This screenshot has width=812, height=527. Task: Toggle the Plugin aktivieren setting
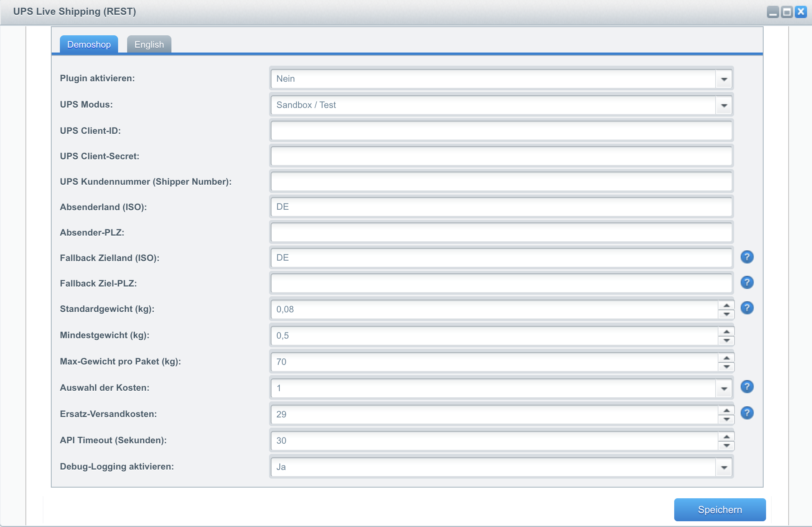pyautogui.click(x=723, y=79)
